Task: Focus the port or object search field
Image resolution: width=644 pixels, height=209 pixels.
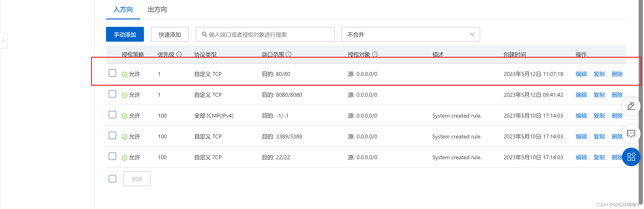Action: pyautogui.click(x=265, y=34)
